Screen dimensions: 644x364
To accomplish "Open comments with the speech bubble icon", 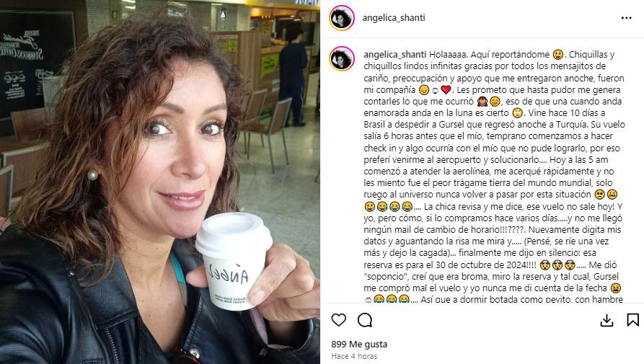I will pos(365,320).
